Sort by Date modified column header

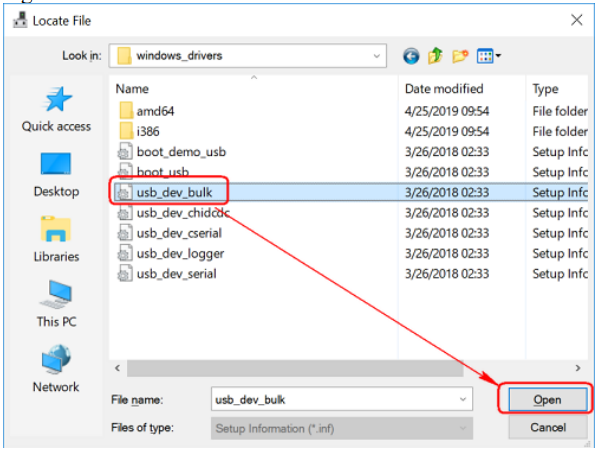pyautogui.click(x=462, y=89)
